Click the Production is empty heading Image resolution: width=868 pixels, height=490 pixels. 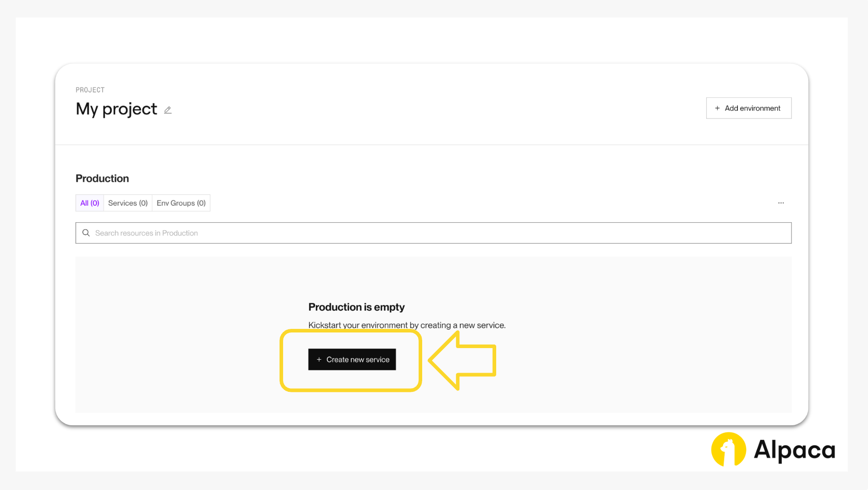click(x=356, y=307)
